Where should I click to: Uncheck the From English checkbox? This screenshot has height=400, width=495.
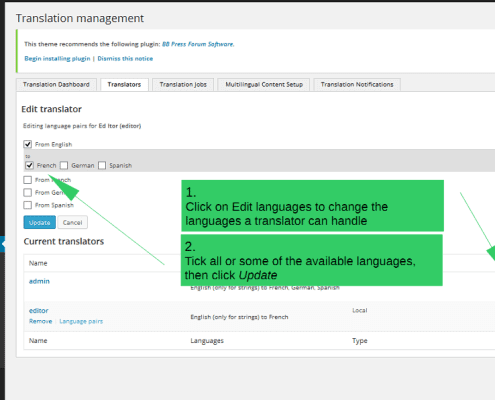click(x=28, y=144)
